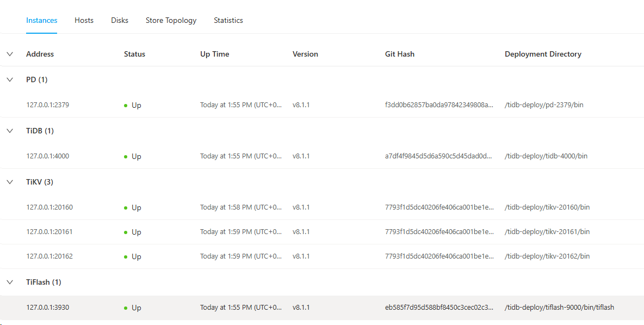
Task: Click the PD Git hash f3dd0b62857b
Action: tap(439, 105)
